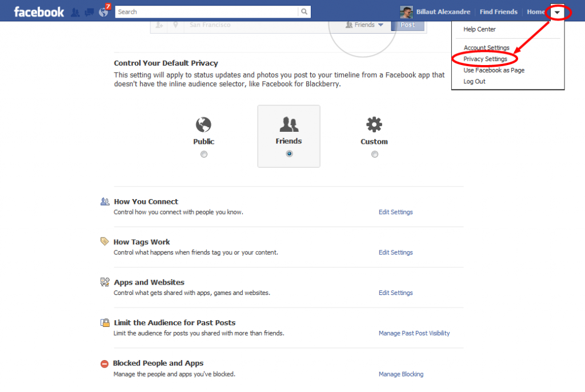The width and height of the screenshot is (585, 392).
Task: Open notifications globe with 7 badge
Action: (x=104, y=11)
